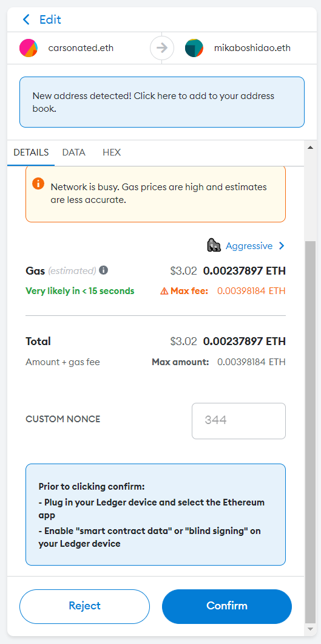Expand gas settings via right chevron

pyautogui.click(x=281, y=245)
